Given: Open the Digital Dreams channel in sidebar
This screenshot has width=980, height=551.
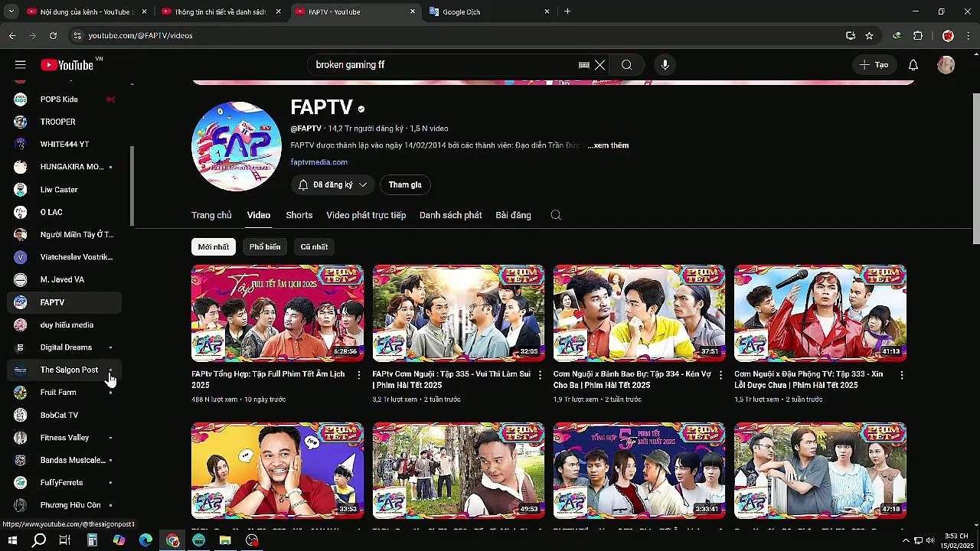Looking at the screenshot, I should 64,347.
